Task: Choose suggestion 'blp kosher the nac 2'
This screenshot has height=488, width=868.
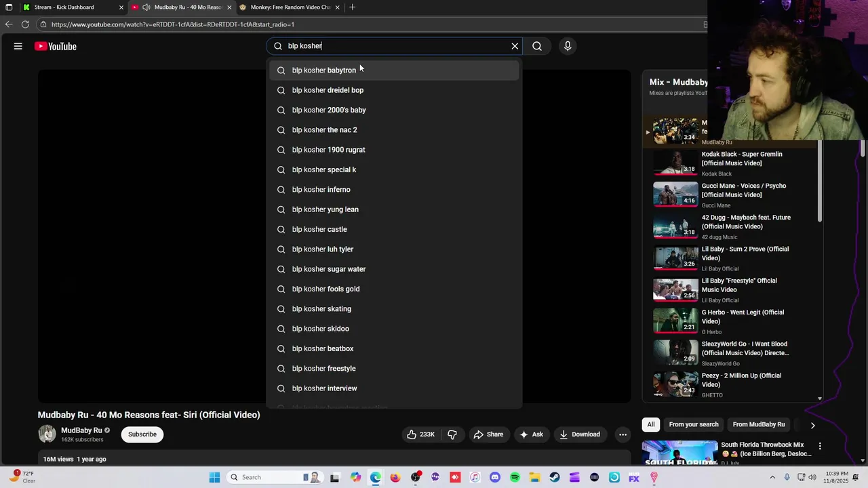Action: (x=394, y=130)
